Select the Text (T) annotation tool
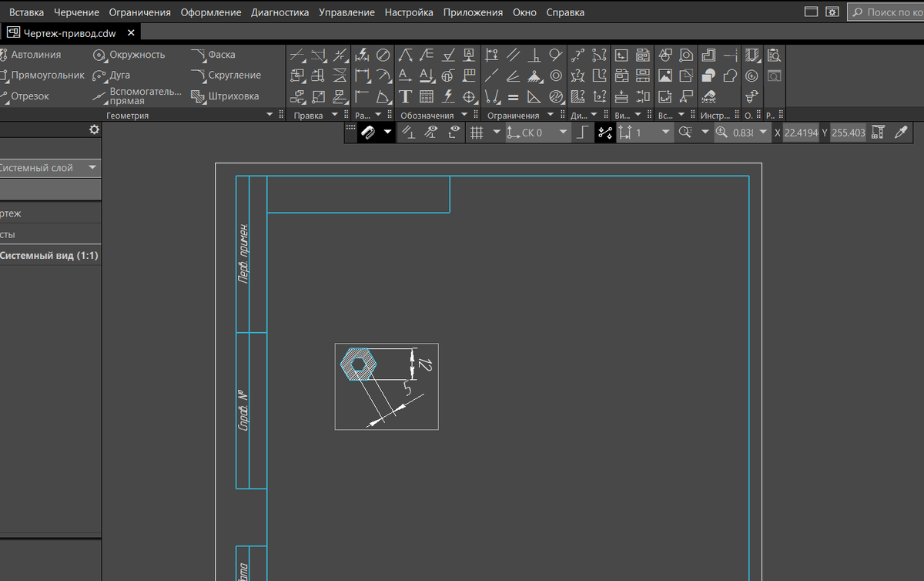Viewport: 924px width, 581px height. pyautogui.click(x=405, y=96)
